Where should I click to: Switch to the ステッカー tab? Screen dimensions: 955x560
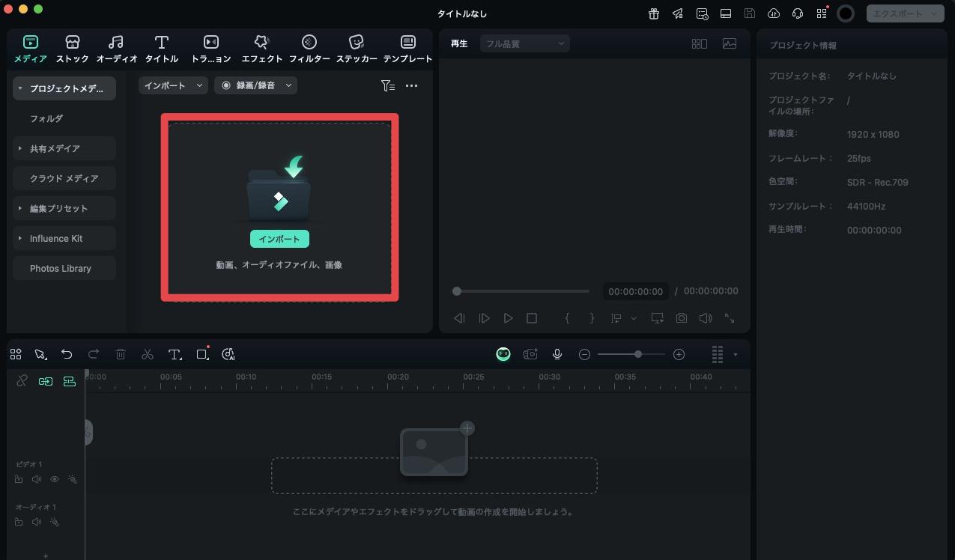[357, 49]
